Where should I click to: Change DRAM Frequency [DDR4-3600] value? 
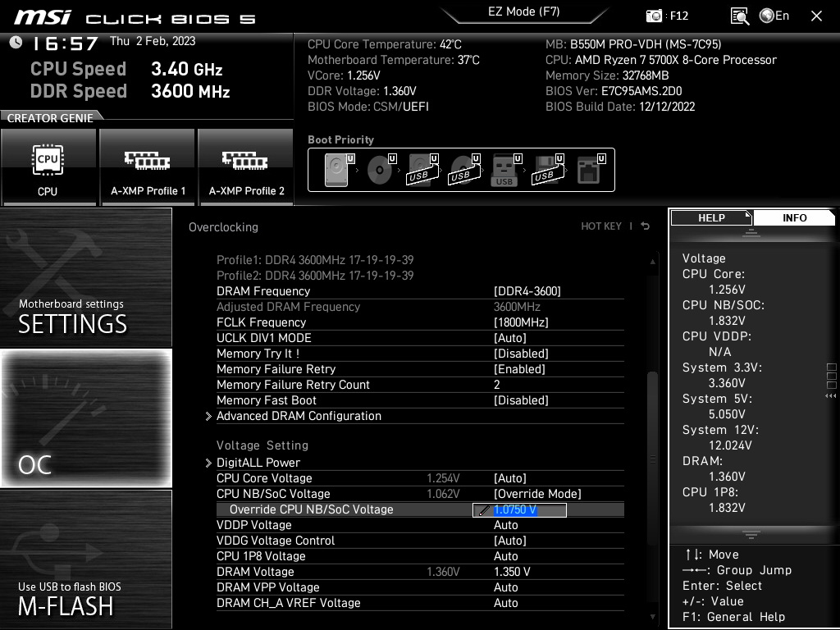click(x=527, y=291)
